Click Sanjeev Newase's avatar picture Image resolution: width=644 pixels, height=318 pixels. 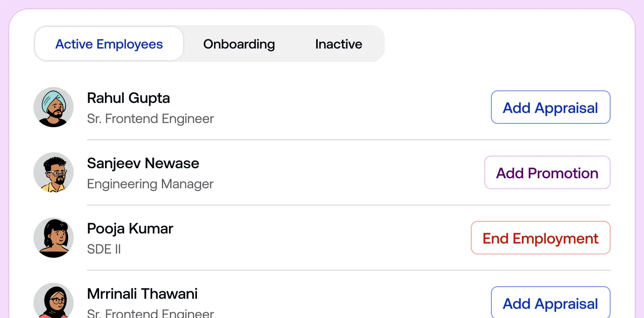click(54, 172)
